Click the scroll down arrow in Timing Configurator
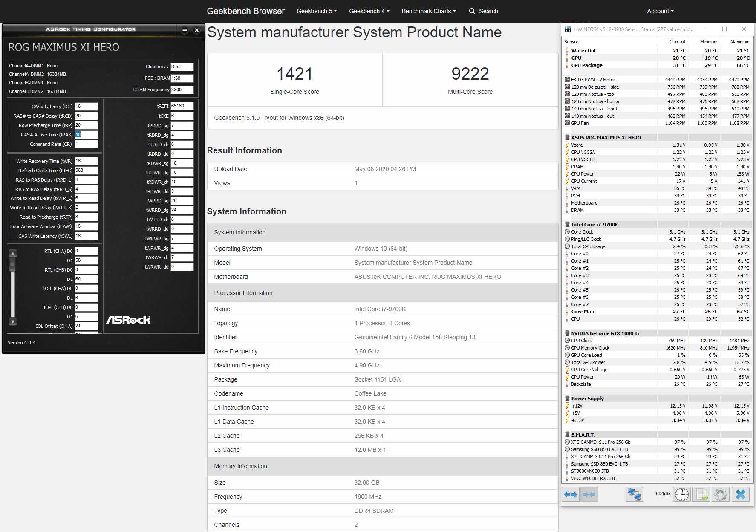Viewport: 756px width, 532px height. tap(13, 322)
